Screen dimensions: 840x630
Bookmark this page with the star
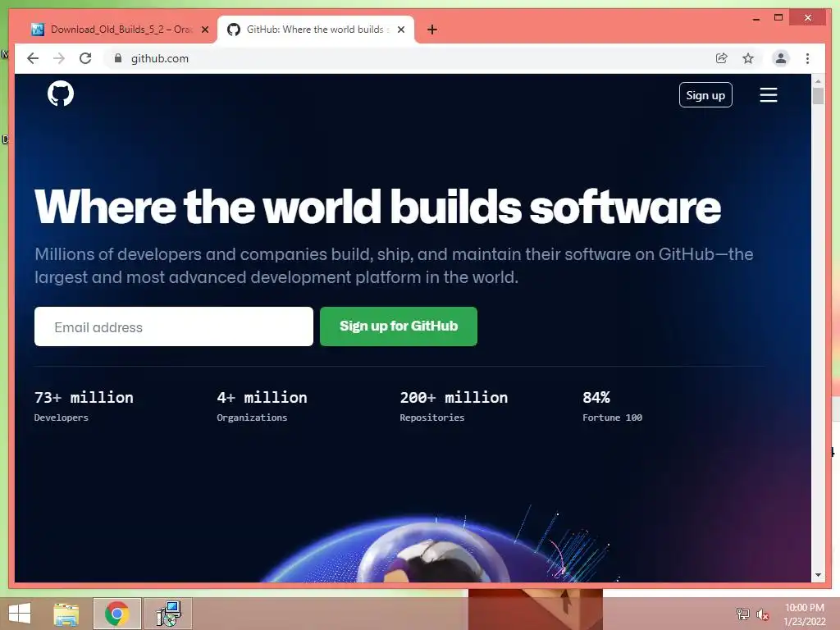click(x=748, y=58)
